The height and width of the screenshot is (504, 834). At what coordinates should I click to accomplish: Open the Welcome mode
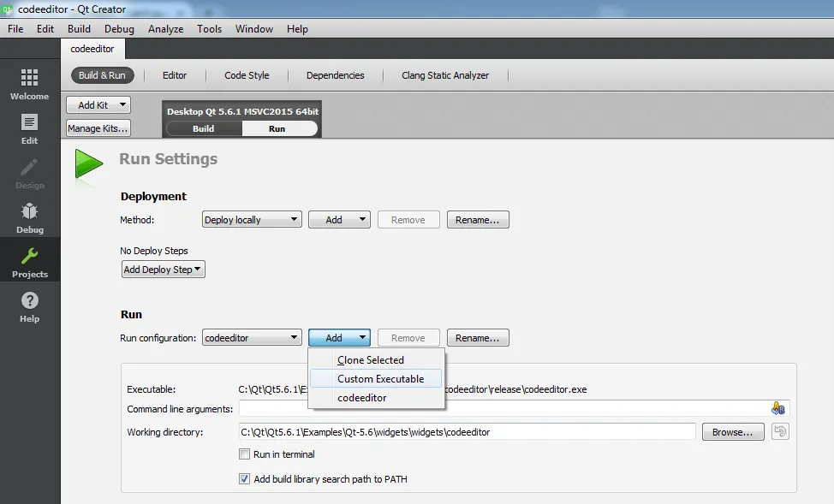[x=30, y=84]
